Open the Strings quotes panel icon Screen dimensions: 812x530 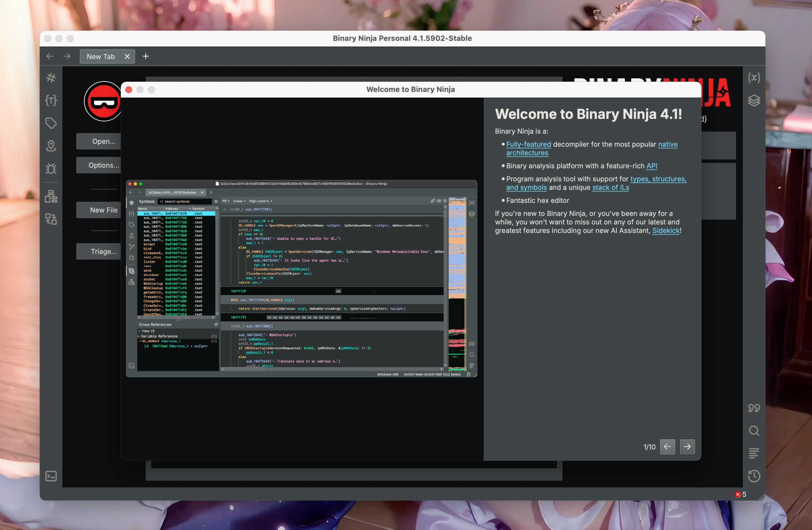(x=754, y=408)
